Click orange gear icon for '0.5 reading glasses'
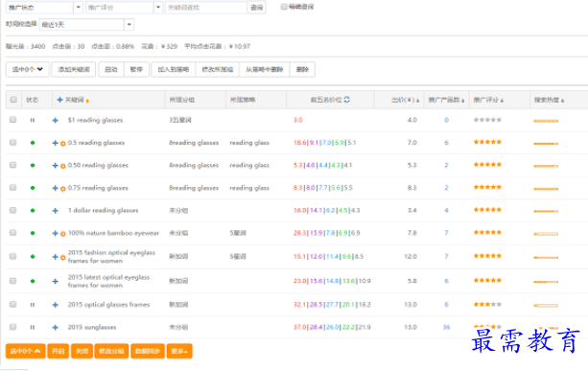 (x=63, y=143)
